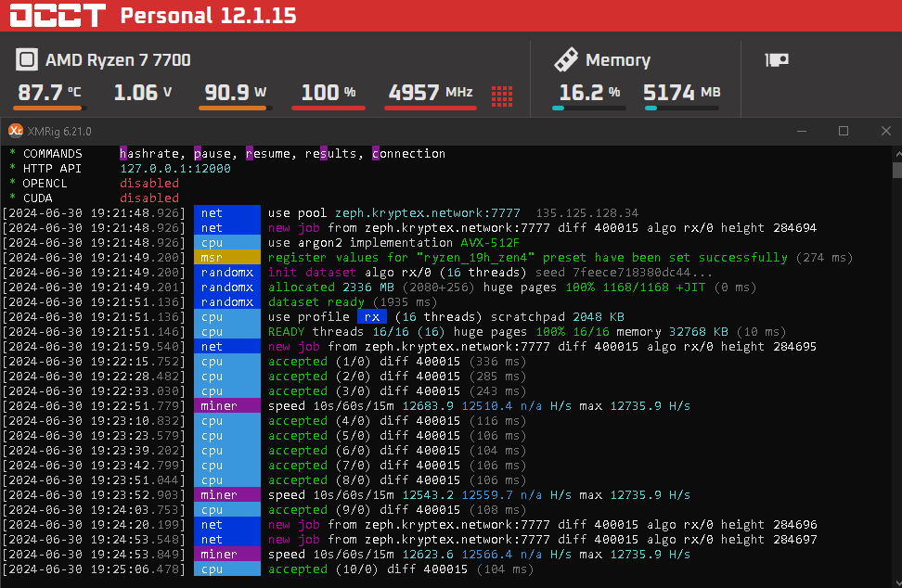The height and width of the screenshot is (588, 902).
Task: Click the 'accepted (10/0)' log line
Action: tap(400, 569)
